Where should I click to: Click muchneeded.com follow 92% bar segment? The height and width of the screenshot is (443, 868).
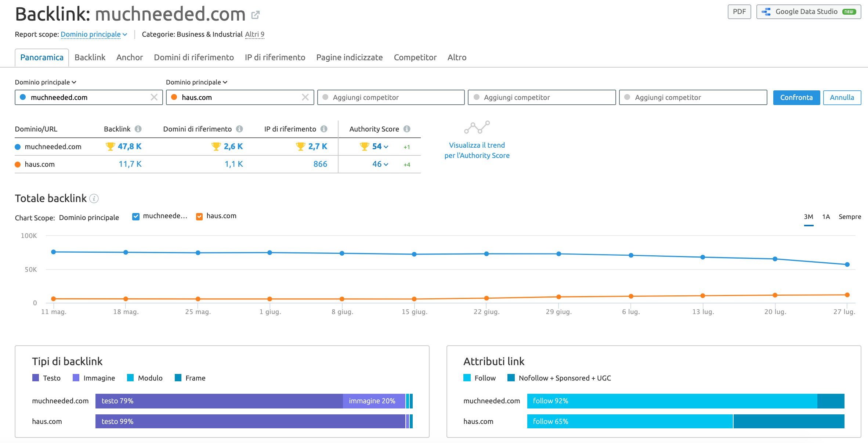pos(672,401)
